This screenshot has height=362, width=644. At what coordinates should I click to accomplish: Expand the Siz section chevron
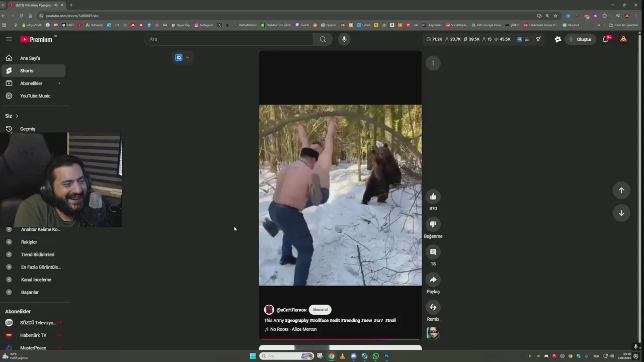tap(17, 116)
